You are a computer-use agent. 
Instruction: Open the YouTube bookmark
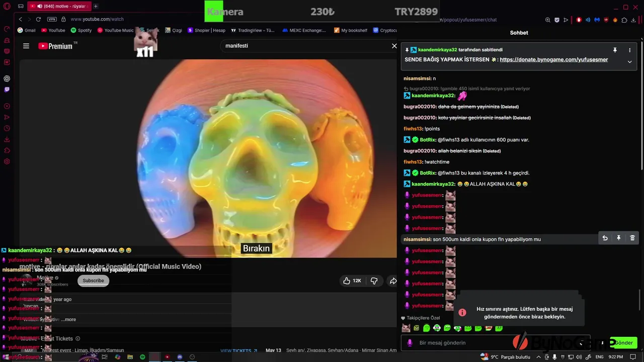(53, 30)
